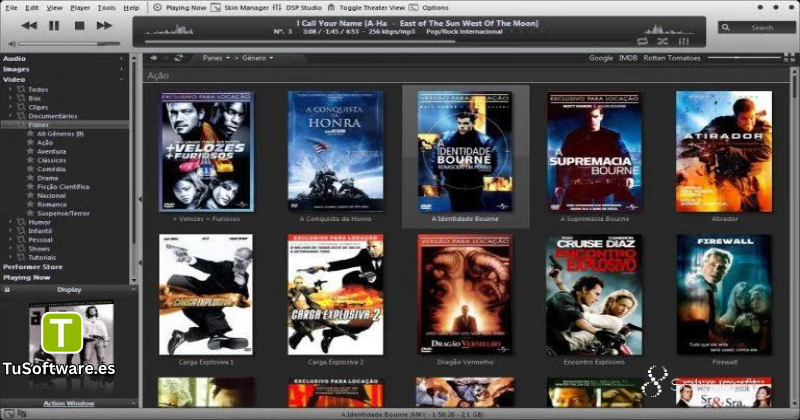Collapse the Video section
Viewport: 800px width, 420px height.
pyautogui.click(x=121, y=80)
